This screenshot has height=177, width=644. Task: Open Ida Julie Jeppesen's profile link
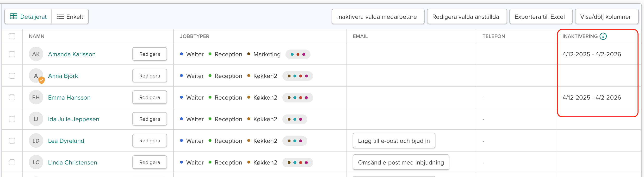(74, 119)
